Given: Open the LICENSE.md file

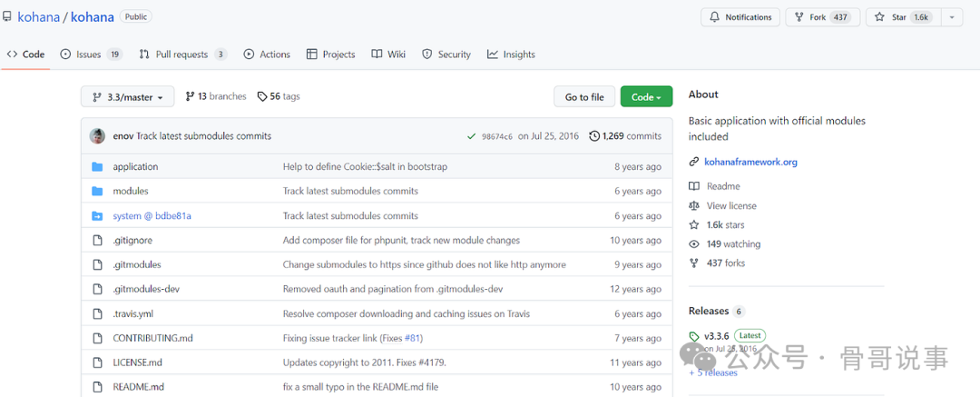Looking at the screenshot, I should pyautogui.click(x=138, y=362).
